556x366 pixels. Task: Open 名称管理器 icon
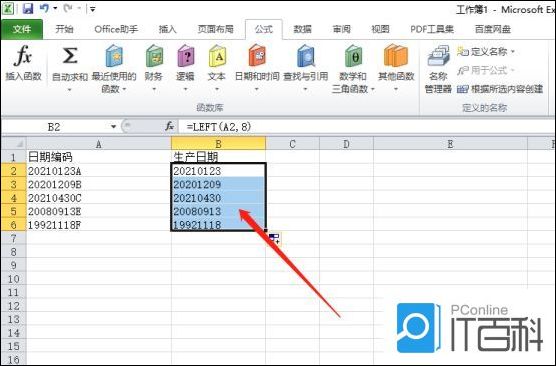[x=438, y=56]
